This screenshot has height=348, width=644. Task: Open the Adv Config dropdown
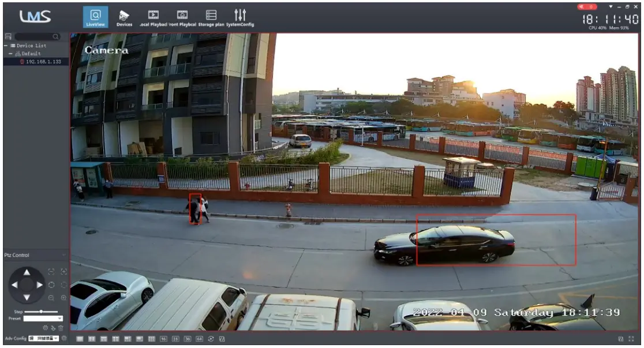click(x=43, y=338)
